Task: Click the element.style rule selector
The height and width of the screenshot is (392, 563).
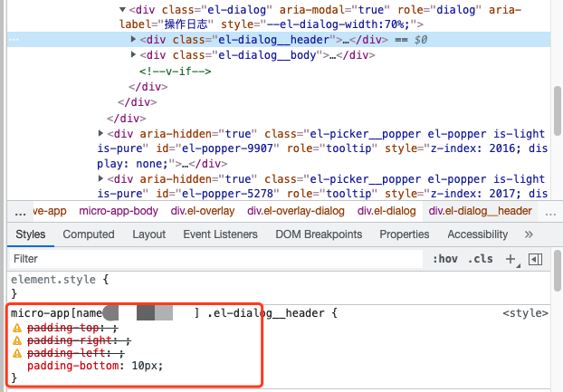Action: click(x=53, y=279)
